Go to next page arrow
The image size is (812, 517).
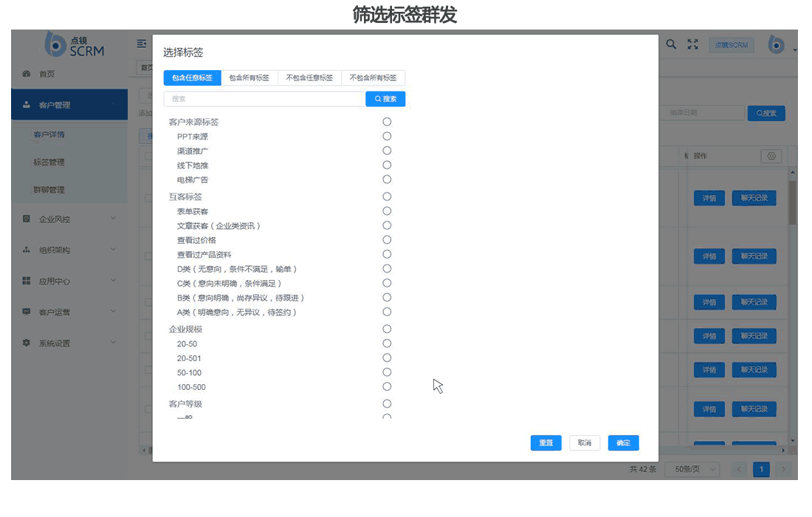[x=783, y=469]
